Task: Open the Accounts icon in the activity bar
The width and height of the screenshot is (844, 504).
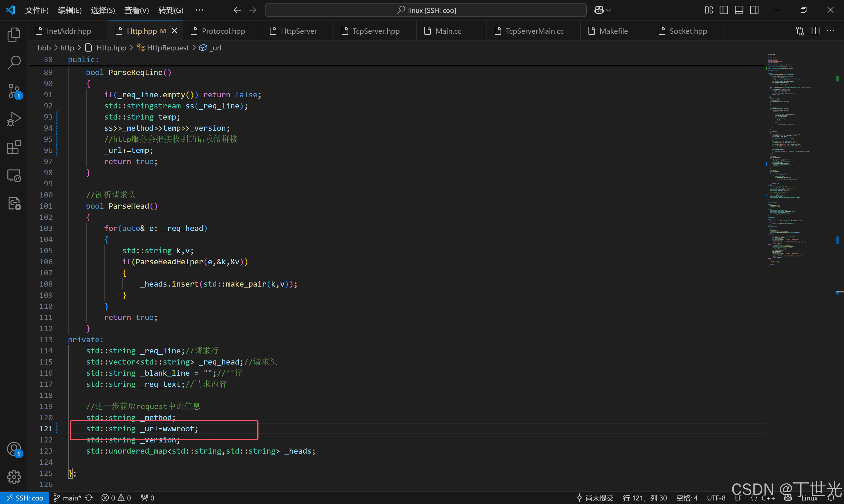Action: click(13, 449)
